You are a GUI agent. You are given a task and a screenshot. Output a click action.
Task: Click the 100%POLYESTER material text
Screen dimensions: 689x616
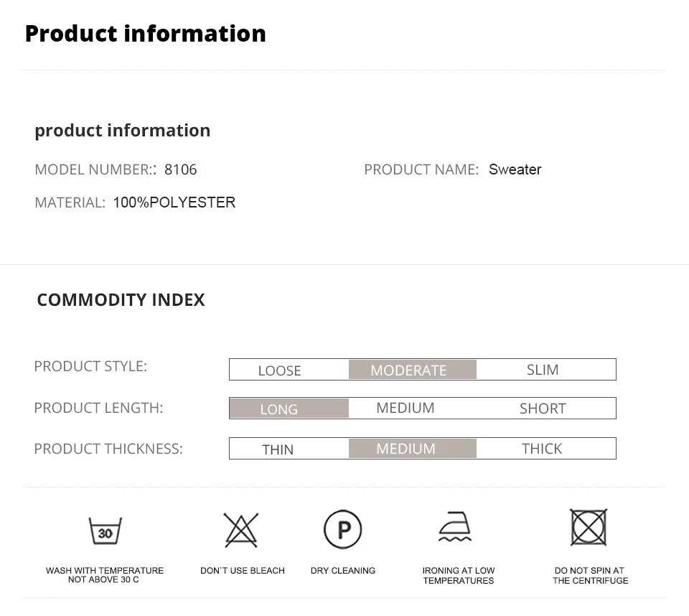(x=174, y=202)
